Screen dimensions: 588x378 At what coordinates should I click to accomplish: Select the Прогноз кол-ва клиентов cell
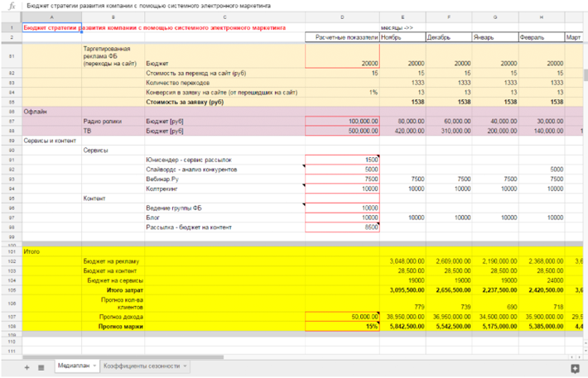[x=113, y=304]
